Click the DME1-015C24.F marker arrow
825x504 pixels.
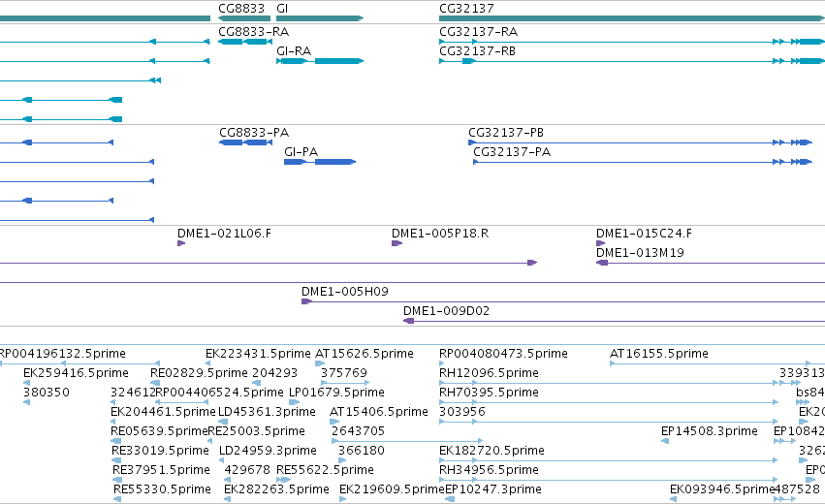coord(600,243)
